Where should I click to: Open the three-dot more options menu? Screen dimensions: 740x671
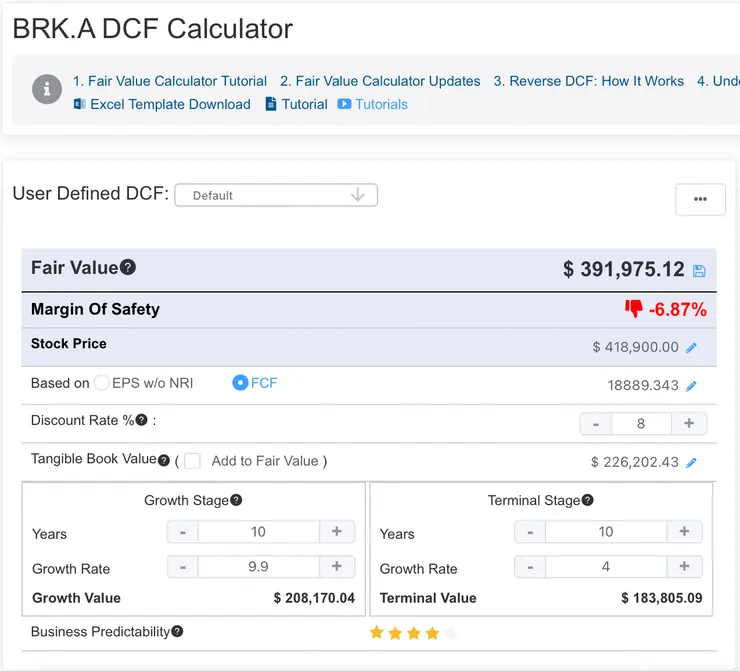[x=700, y=199]
